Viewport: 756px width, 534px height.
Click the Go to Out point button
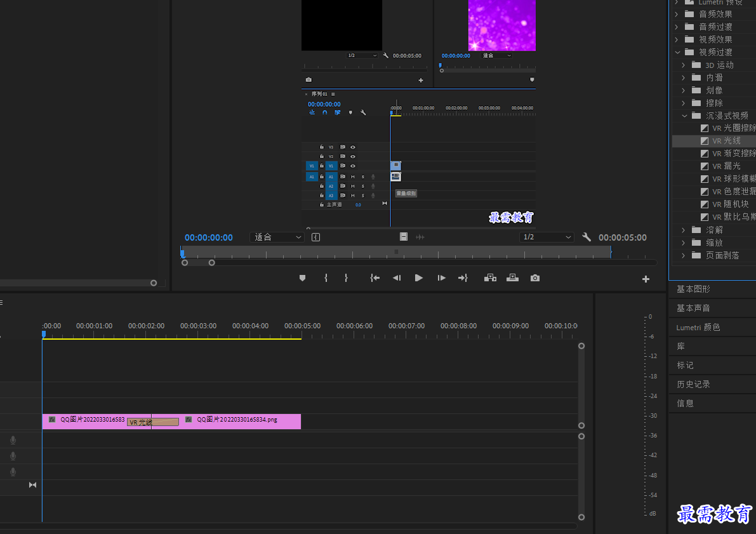463,278
